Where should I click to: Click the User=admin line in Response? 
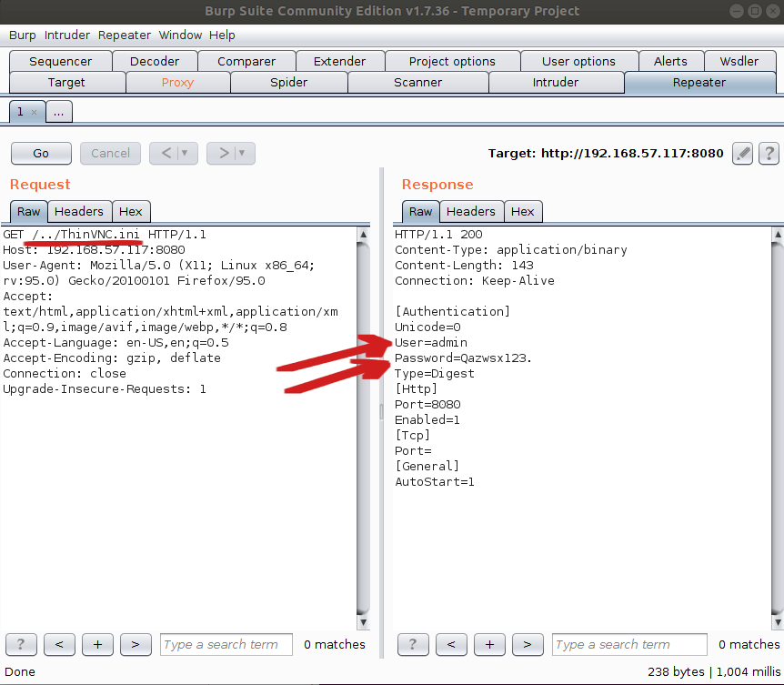pyautogui.click(x=431, y=342)
